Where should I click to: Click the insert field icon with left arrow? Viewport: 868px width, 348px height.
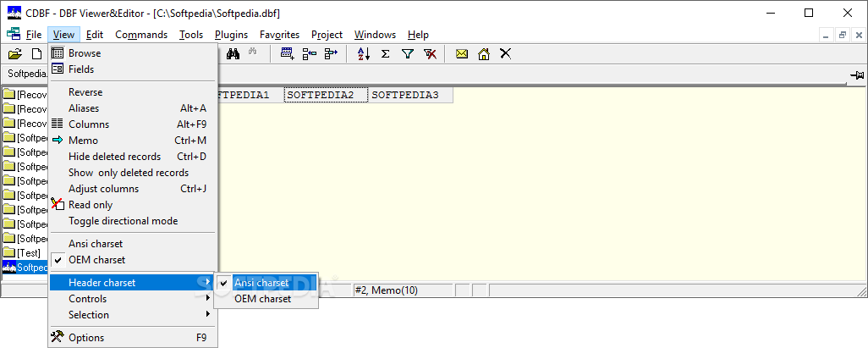click(x=309, y=53)
